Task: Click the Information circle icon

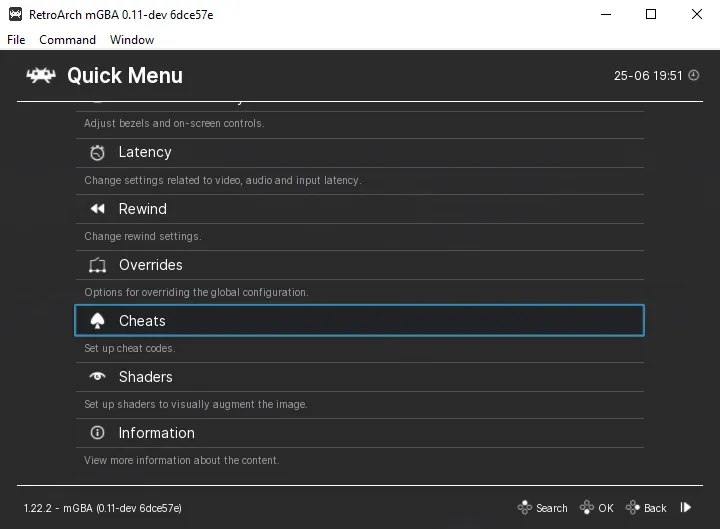Action: click(97, 433)
